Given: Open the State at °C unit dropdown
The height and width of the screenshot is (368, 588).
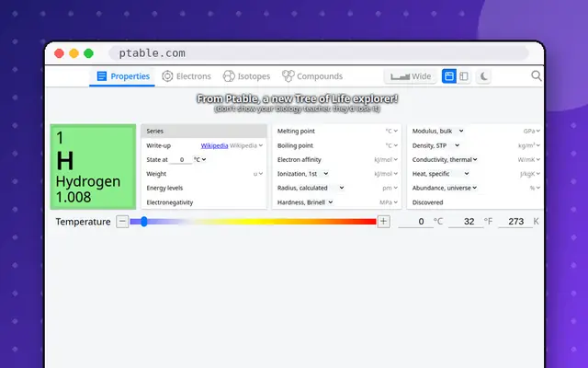Looking at the screenshot, I should 200,159.
